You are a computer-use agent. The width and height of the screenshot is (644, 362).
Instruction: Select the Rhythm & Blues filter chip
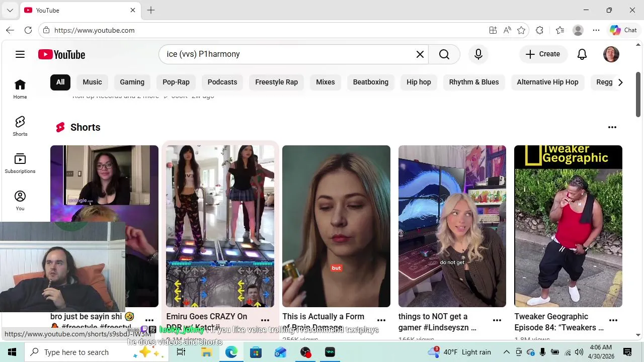click(474, 82)
